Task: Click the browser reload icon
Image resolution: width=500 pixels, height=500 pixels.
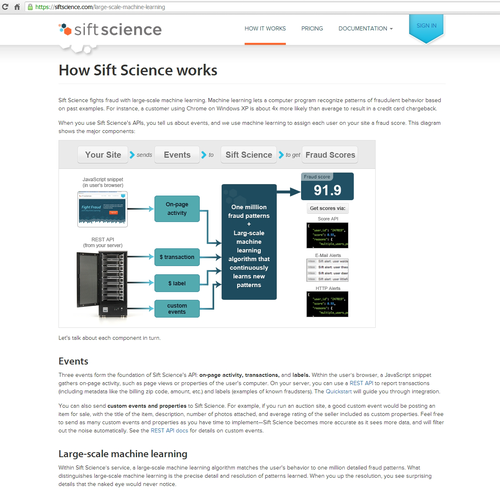Action: (x=5, y=7)
